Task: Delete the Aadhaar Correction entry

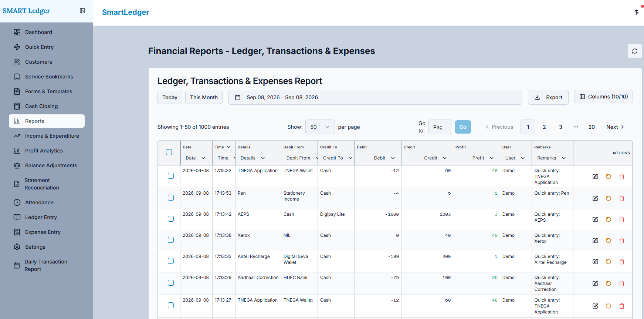Action: pyautogui.click(x=622, y=283)
